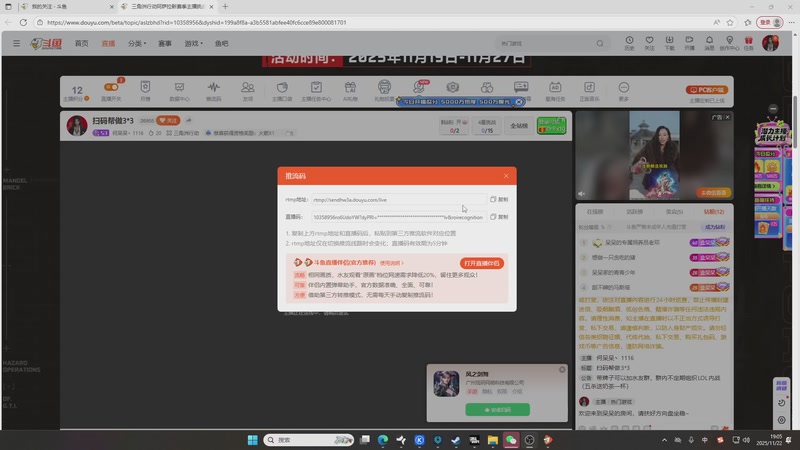
Task: Open the 创作中心 icon
Action: [x=729, y=43]
